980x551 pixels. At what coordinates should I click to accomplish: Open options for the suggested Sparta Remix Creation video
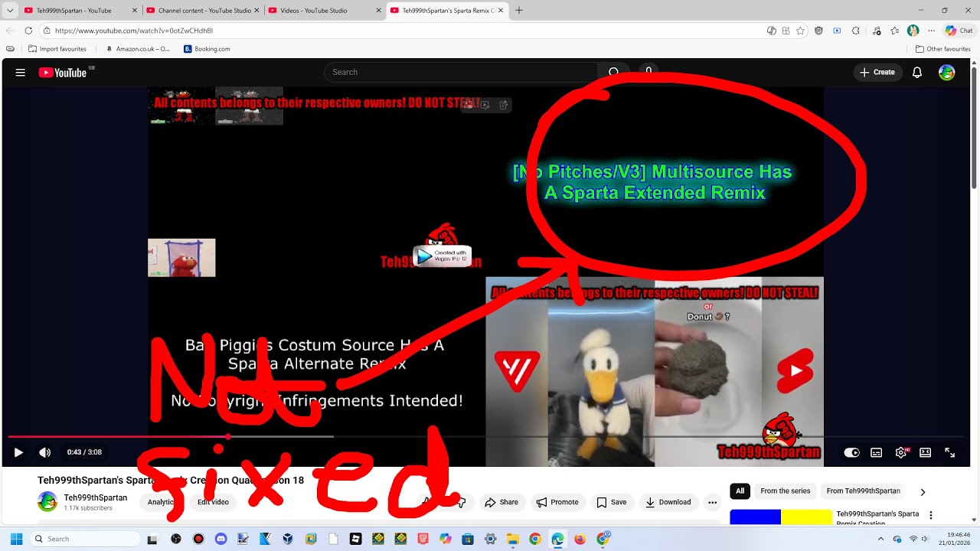931,516
